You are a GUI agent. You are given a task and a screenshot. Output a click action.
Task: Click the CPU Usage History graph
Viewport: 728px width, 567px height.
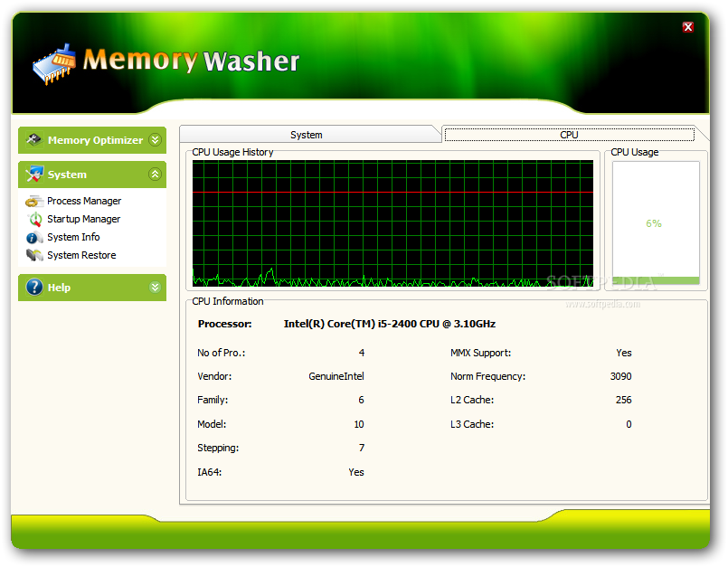(392, 222)
